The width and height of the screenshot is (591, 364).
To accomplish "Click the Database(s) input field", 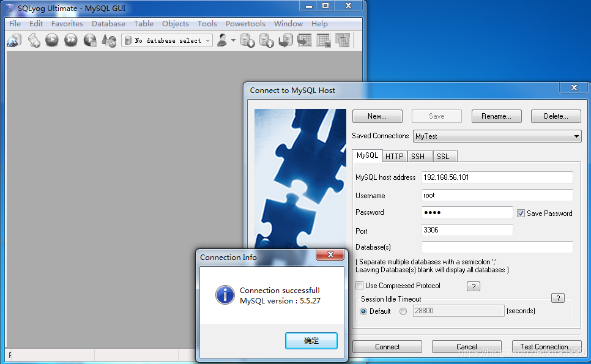I will pyautogui.click(x=497, y=247).
